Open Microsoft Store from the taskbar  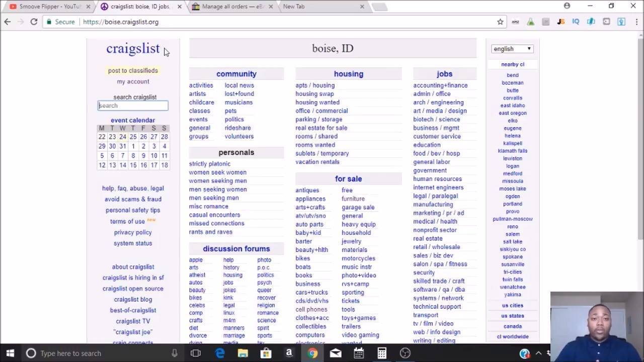coord(266,353)
